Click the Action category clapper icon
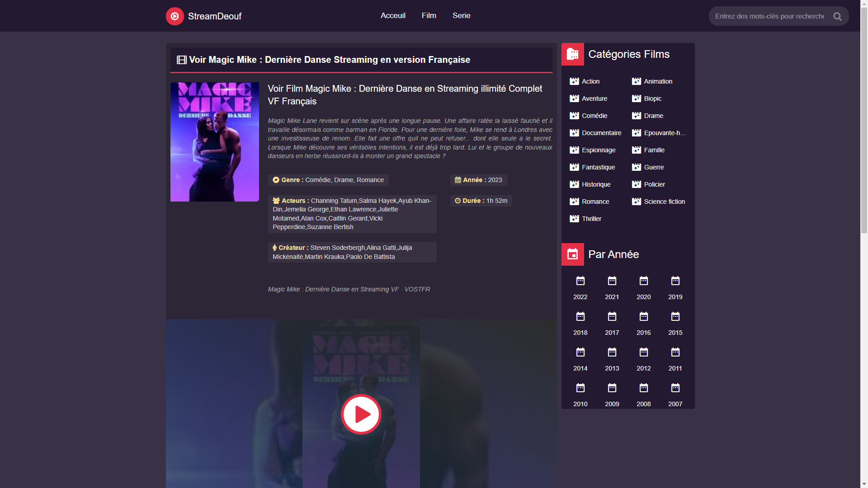The height and width of the screenshot is (488, 868). click(574, 81)
